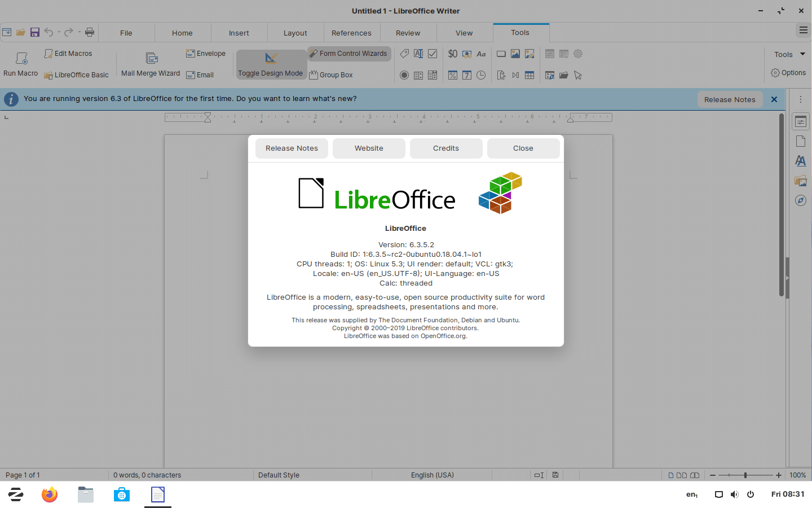The image size is (812, 508).
Task: Switch to the File tab
Action: pos(126,33)
